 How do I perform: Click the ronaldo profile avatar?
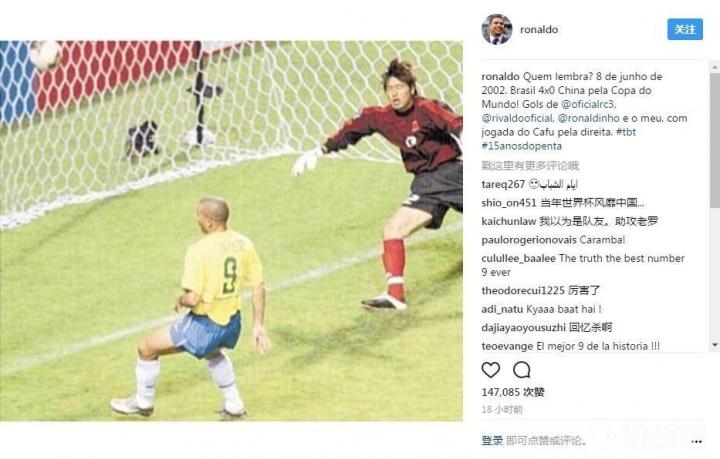pyautogui.click(x=496, y=29)
